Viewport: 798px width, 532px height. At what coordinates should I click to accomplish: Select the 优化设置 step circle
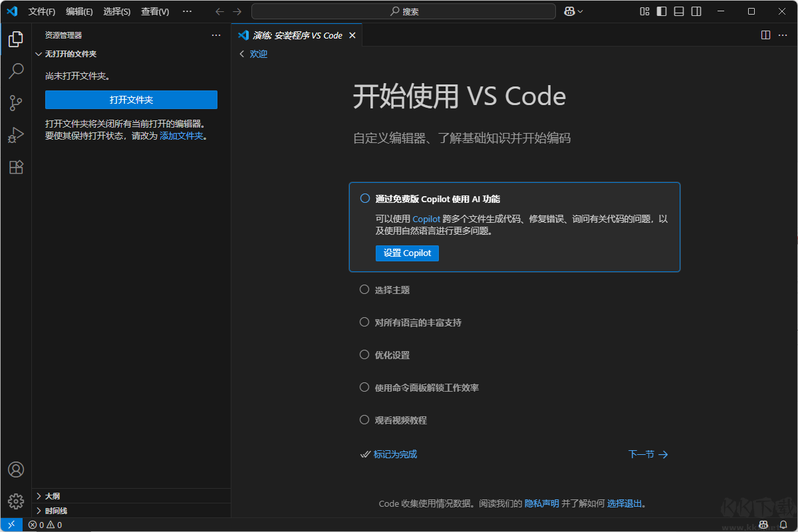click(364, 354)
